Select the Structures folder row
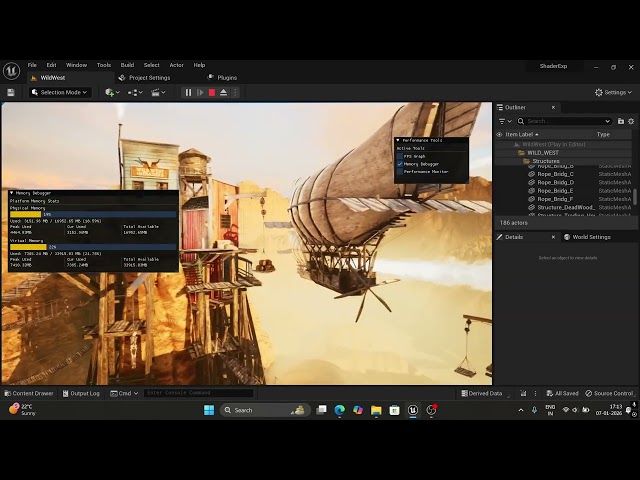The height and width of the screenshot is (480, 640). 564,161
